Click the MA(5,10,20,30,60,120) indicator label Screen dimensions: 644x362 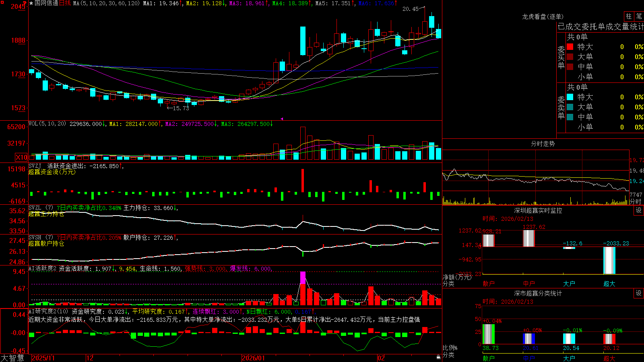(x=106, y=3)
